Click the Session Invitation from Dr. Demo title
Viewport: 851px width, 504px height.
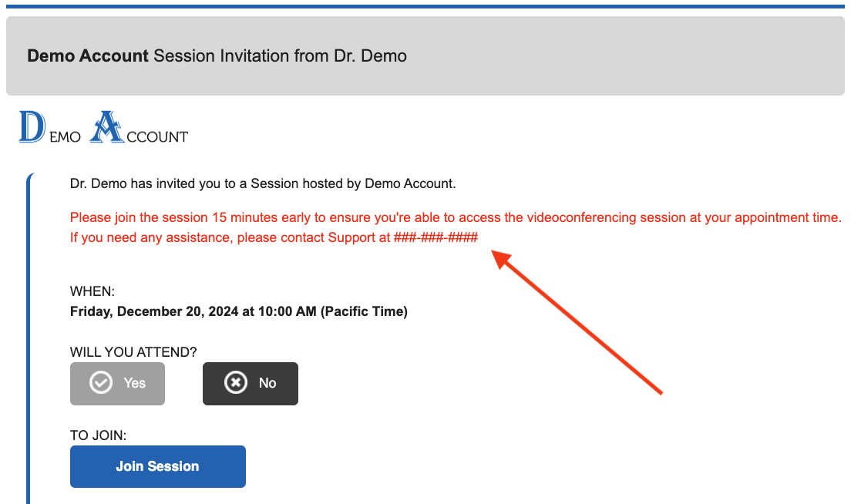[280, 56]
